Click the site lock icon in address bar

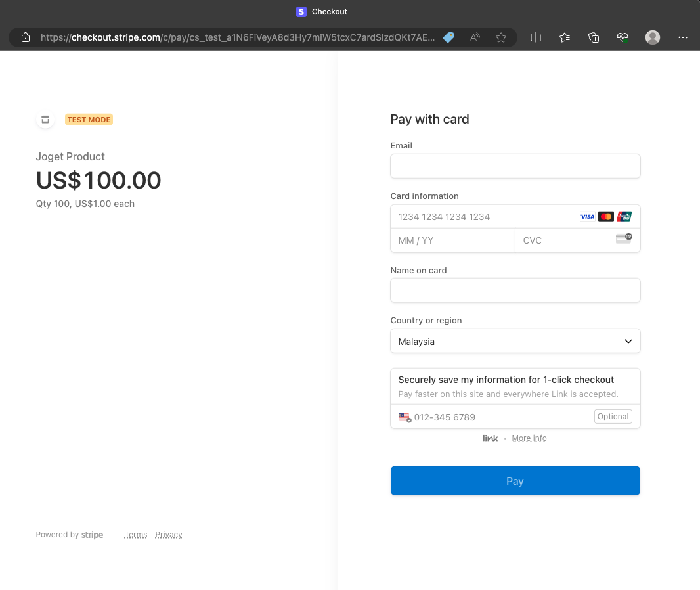26,37
